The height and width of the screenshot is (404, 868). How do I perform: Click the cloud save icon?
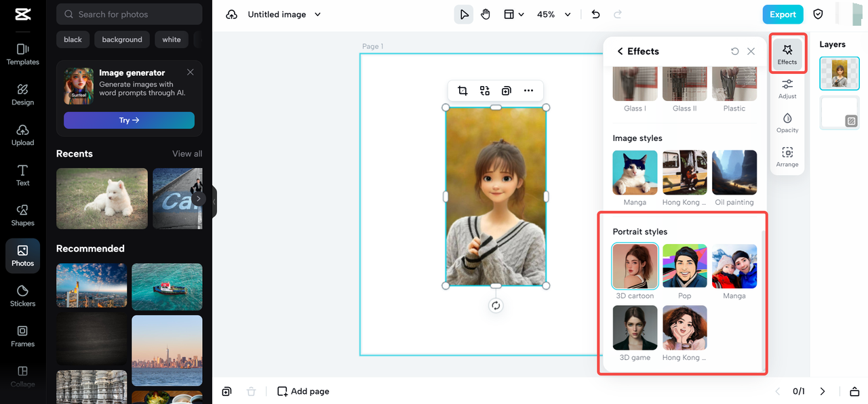232,14
